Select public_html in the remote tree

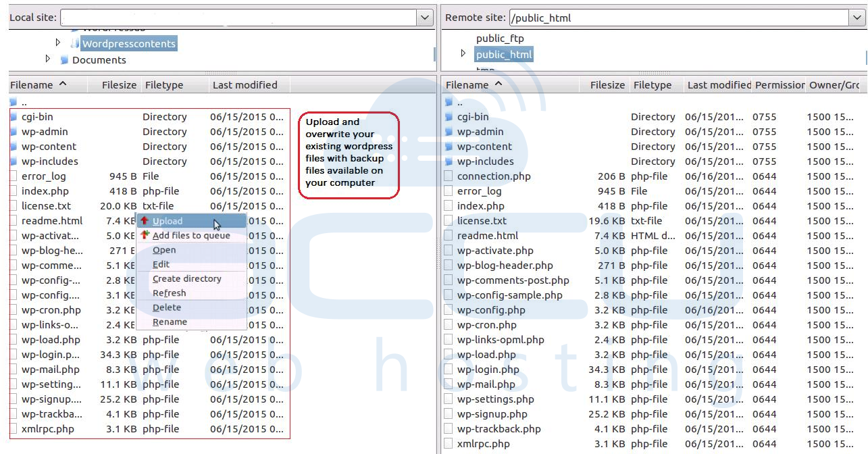[x=504, y=55]
